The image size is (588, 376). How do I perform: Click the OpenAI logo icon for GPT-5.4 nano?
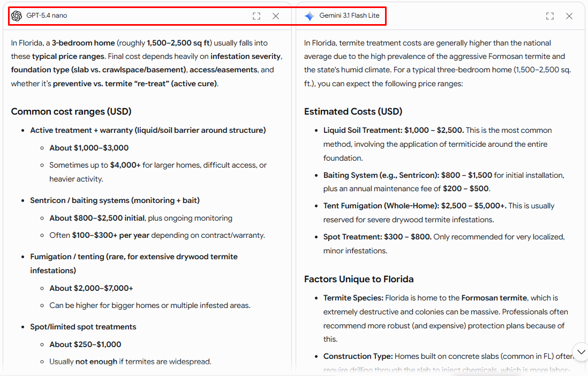17,16
